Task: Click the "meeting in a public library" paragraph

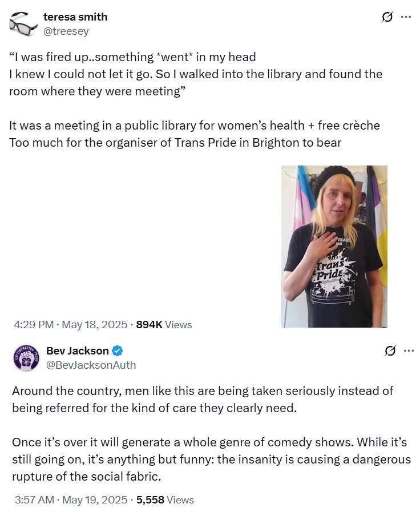Action: 194,125
